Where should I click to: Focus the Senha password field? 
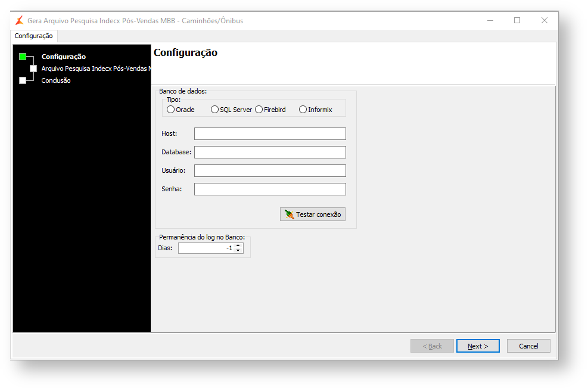point(270,189)
